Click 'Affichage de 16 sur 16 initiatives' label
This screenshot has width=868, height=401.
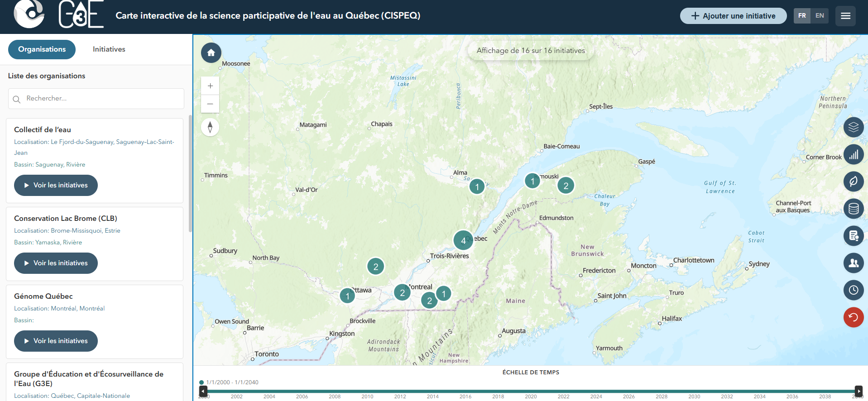point(531,51)
